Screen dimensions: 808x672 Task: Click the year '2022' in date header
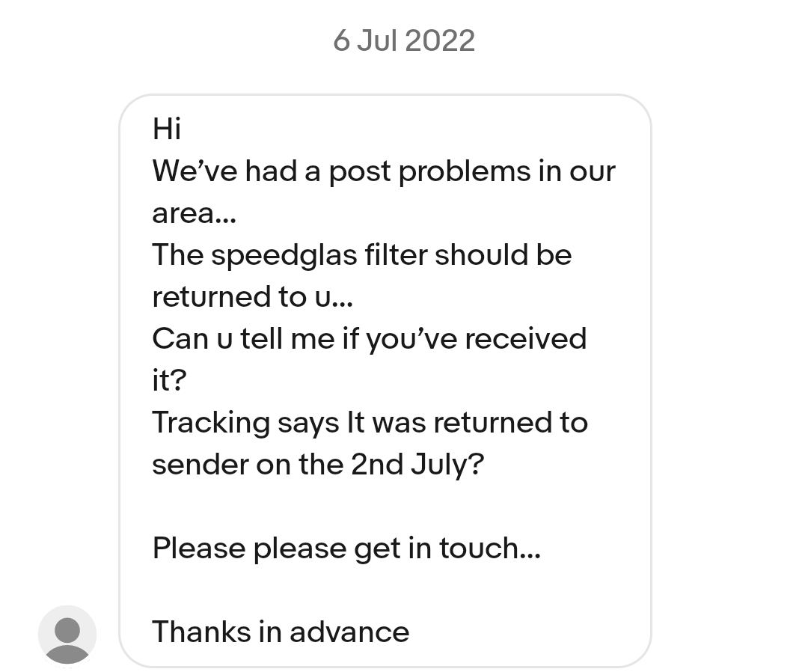(x=440, y=40)
